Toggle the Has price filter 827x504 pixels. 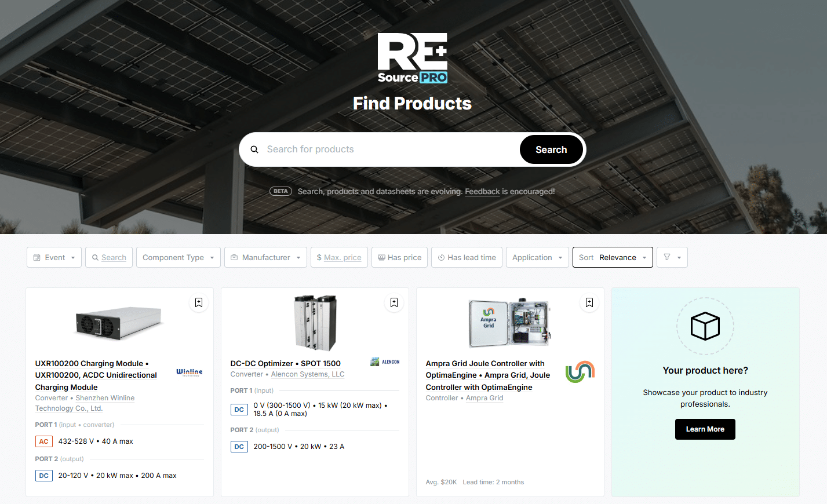coord(399,257)
